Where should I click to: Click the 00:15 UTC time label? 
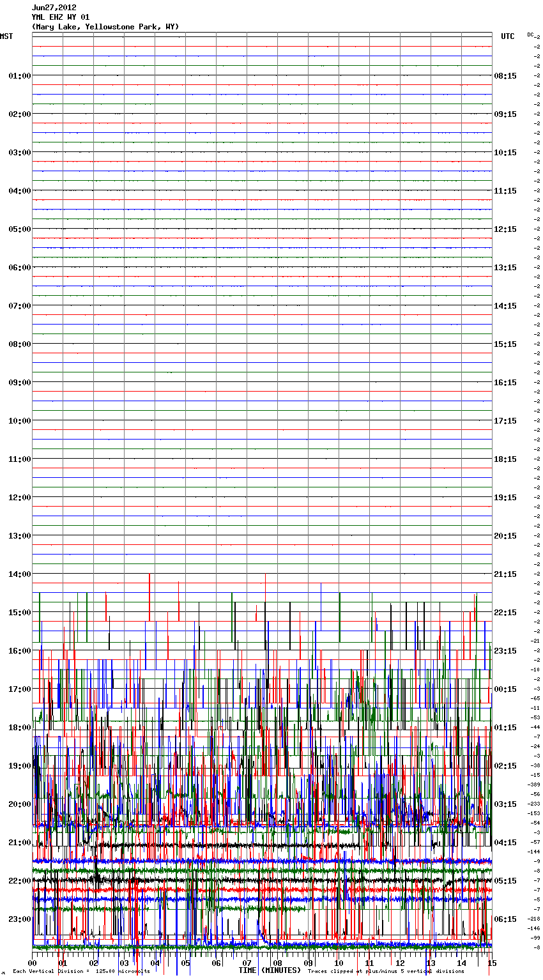(x=505, y=689)
